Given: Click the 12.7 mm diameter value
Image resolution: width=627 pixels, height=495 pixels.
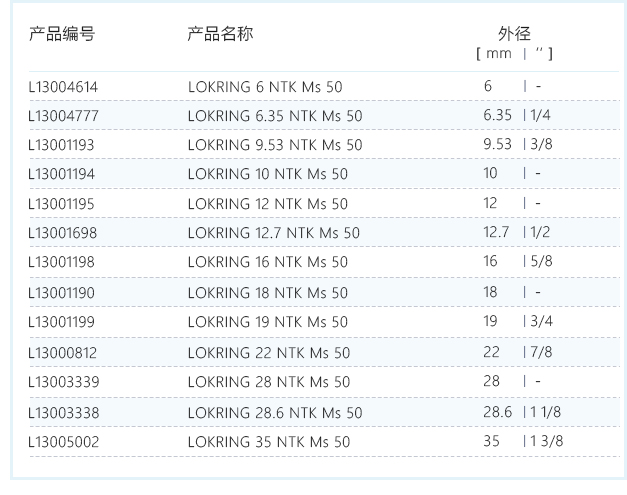Looking at the screenshot, I should point(496,232).
